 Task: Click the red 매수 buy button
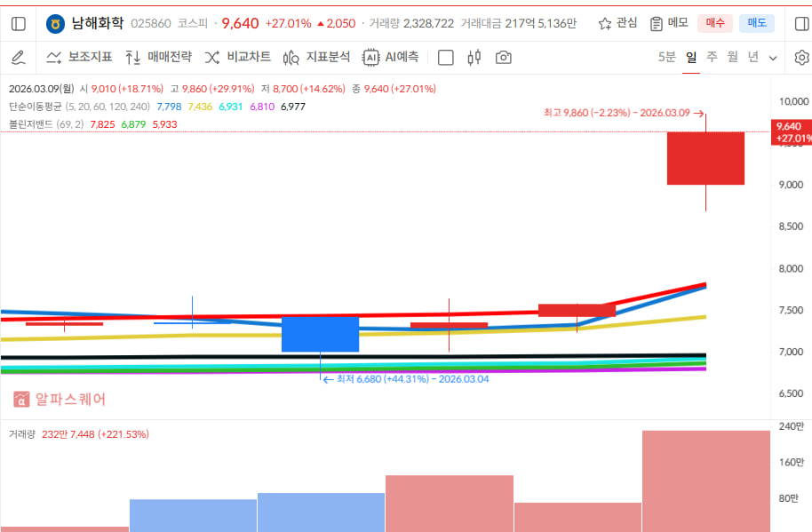[x=715, y=23]
